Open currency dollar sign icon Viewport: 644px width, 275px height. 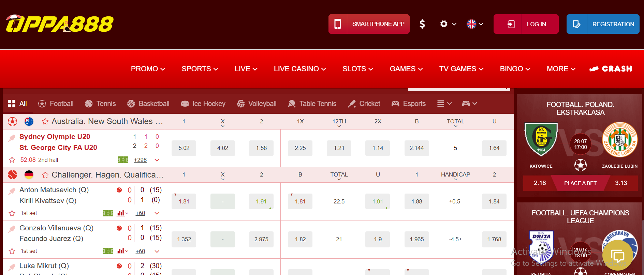422,24
